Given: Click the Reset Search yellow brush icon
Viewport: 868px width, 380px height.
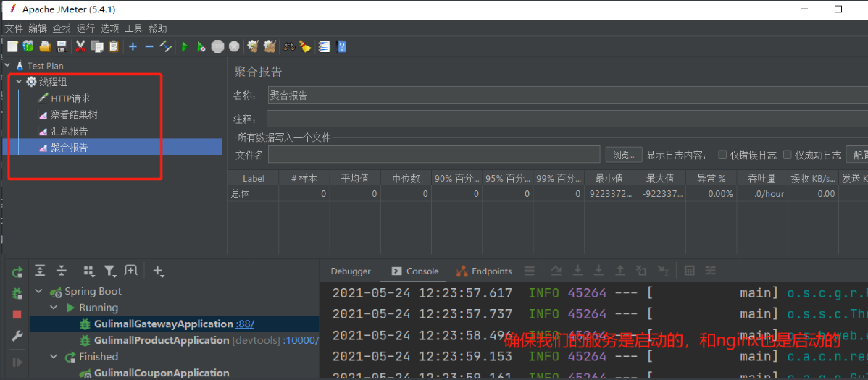Looking at the screenshot, I should [305, 46].
